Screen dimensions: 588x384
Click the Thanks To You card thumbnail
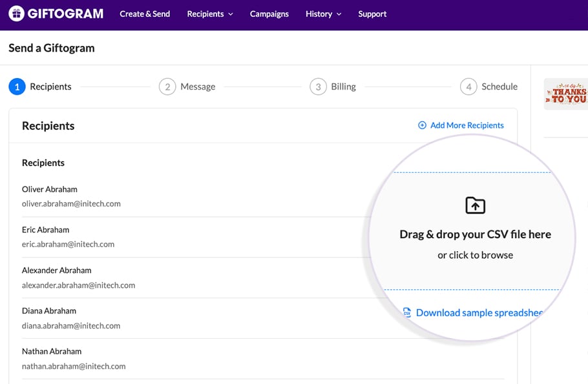click(567, 94)
